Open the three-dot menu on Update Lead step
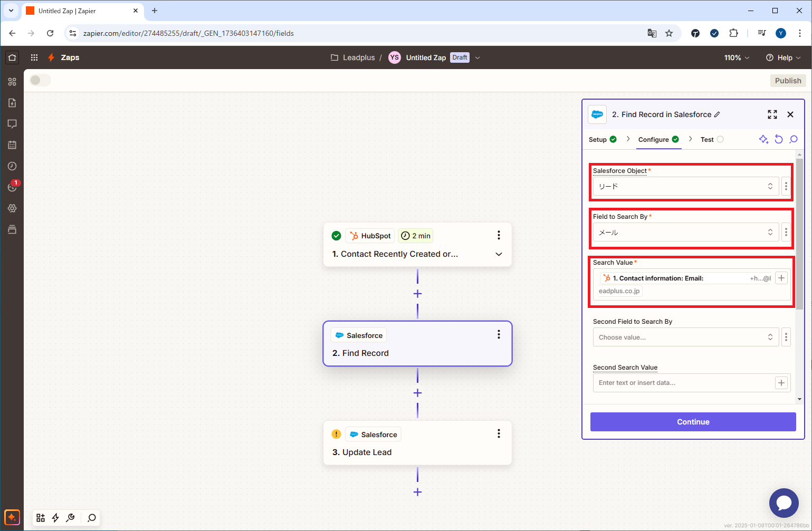812x531 pixels. [x=499, y=433]
